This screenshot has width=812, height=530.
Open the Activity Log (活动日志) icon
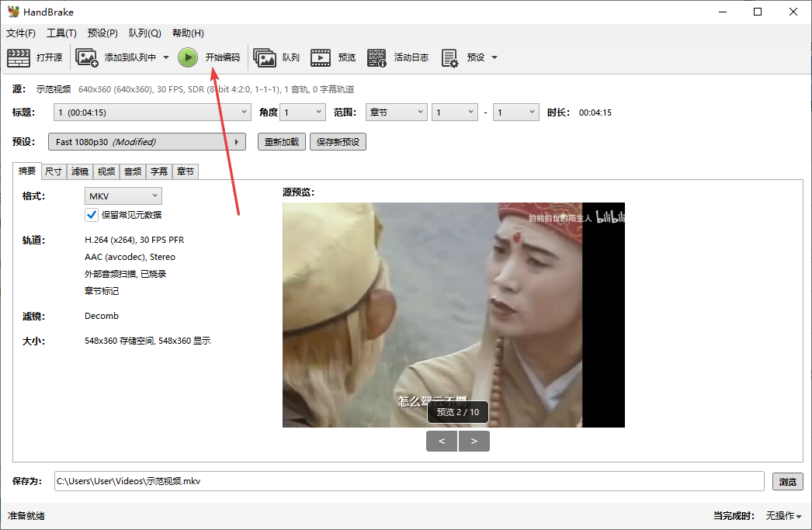point(377,57)
